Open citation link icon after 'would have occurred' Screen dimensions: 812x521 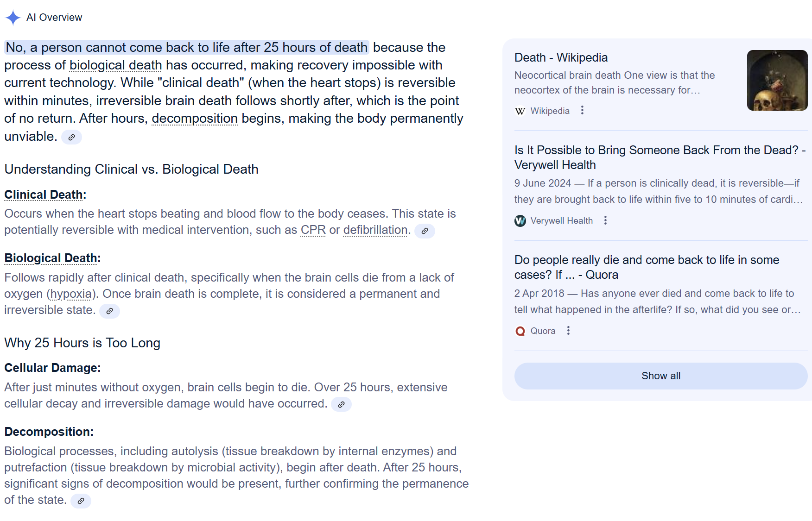coord(341,404)
